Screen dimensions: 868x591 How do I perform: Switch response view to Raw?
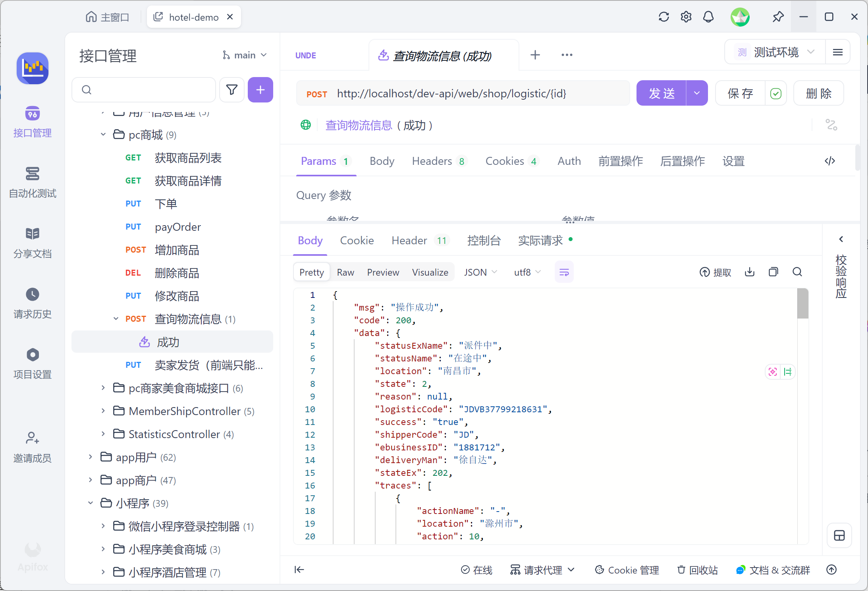[x=345, y=272]
